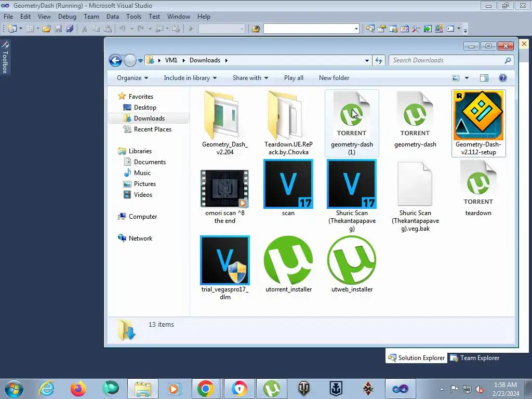Select the Geometry_Dash_v2.204 folder
532x399 pixels.
point(224,123)
